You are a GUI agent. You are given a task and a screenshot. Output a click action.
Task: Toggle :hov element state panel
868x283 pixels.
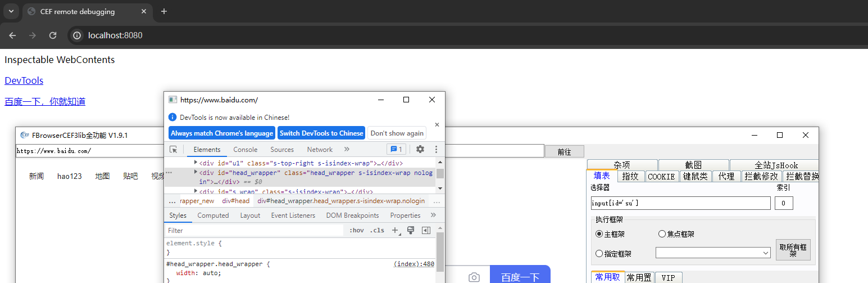357,230
